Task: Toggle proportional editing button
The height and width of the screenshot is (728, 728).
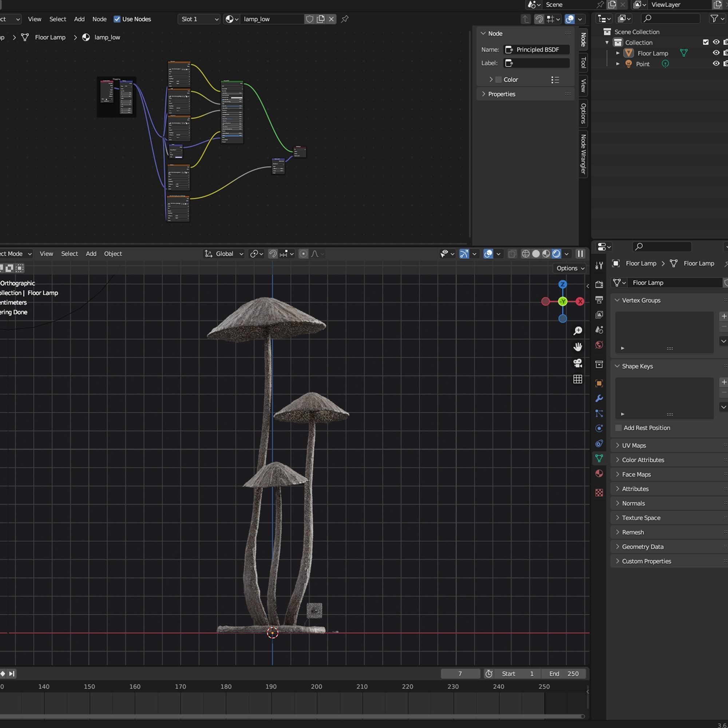Action: (303, 254)
